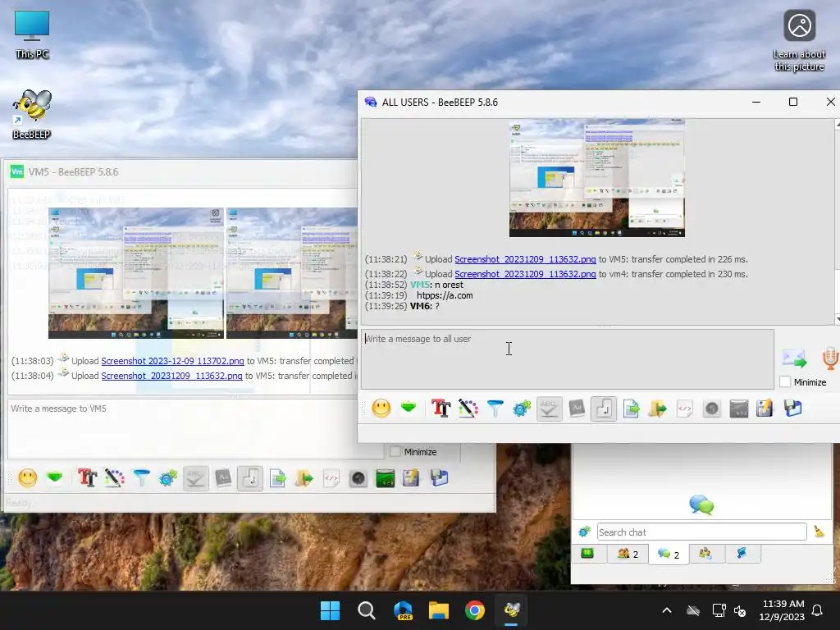840x630 pixels.
Task: Toggle dictionary book icon in VM5 toolbar
Action: pyautogui.click(x=223, y=478)
